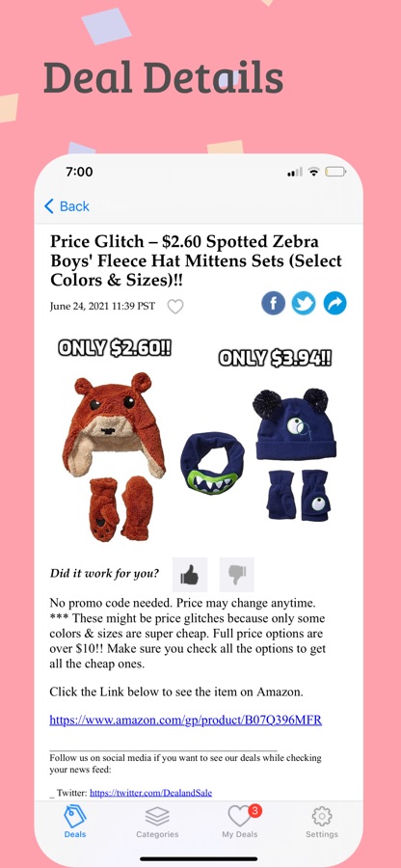Tap the ONLY $2.60 price label

click(115, 348)
